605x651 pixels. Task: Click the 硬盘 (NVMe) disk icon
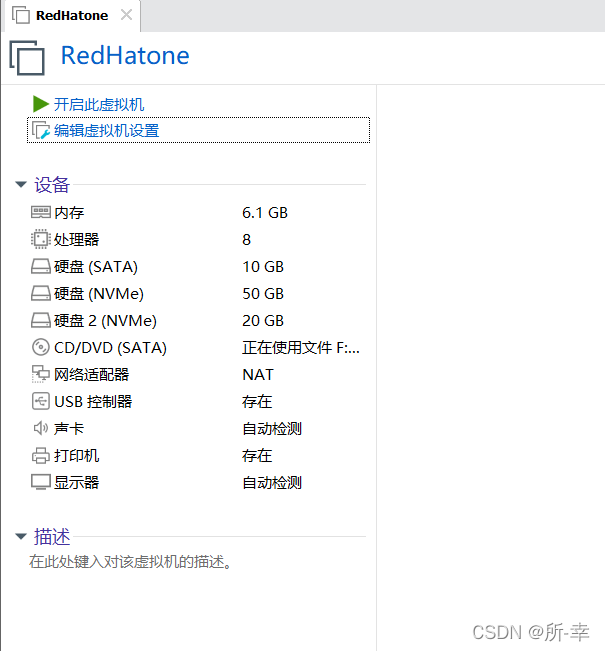tap(41, 294)
